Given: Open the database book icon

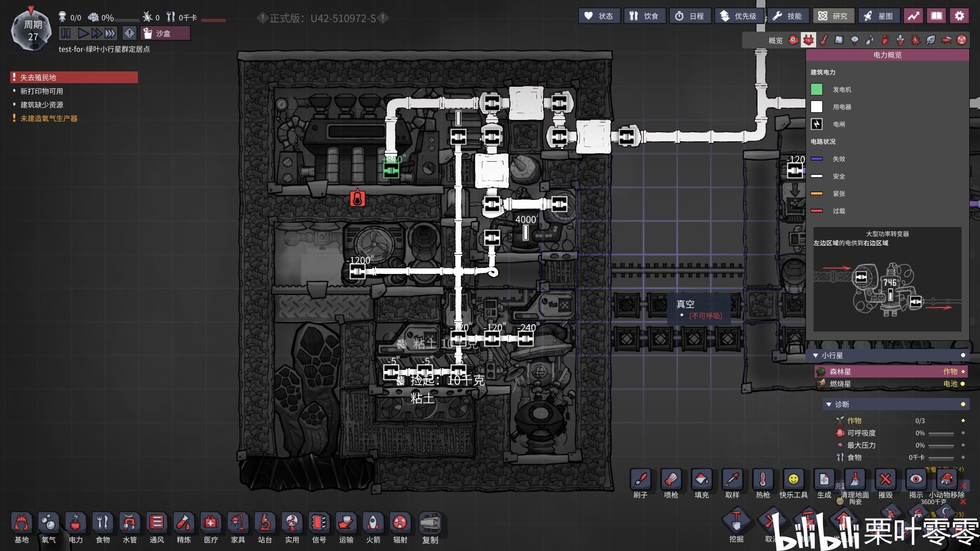Looking at the screenshot, I should click(x=937, y=16).
